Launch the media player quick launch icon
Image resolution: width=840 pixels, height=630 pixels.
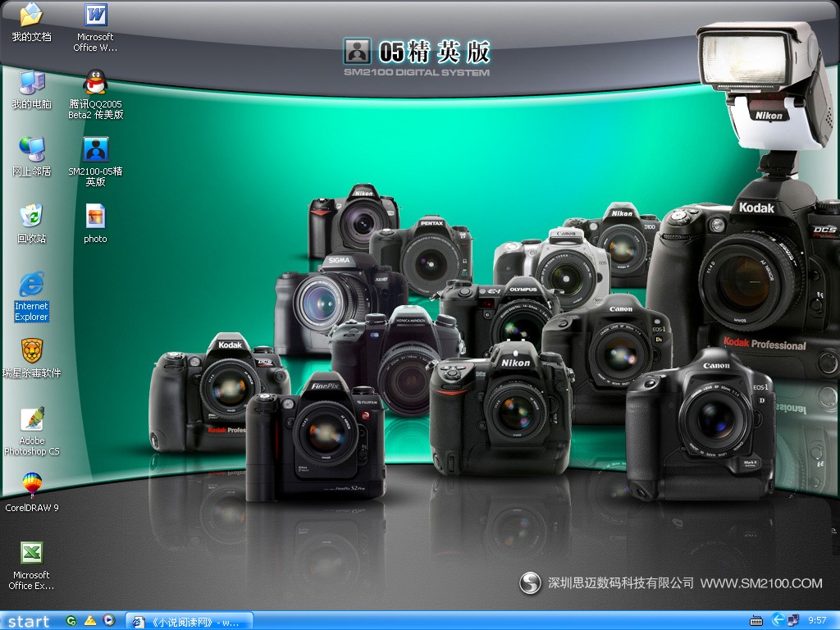(x=109, y=621)
